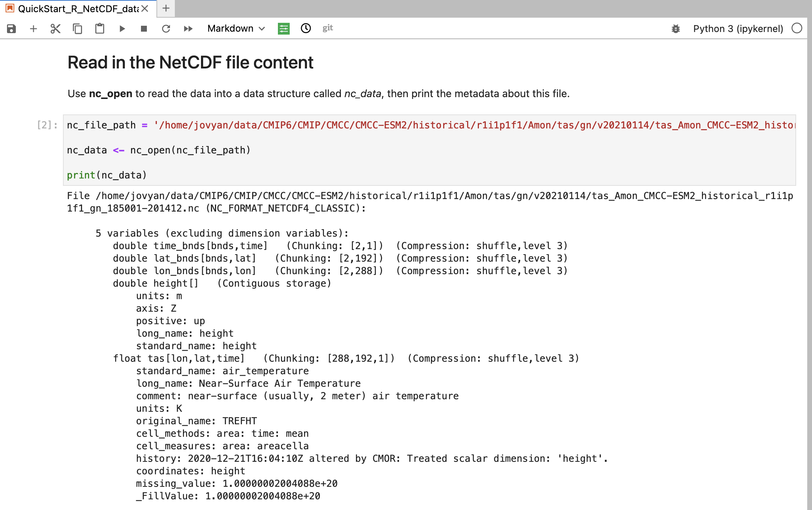Cut selected cell with the scissors icon
The width and height of the screenshot is (812, 510).
55,28
